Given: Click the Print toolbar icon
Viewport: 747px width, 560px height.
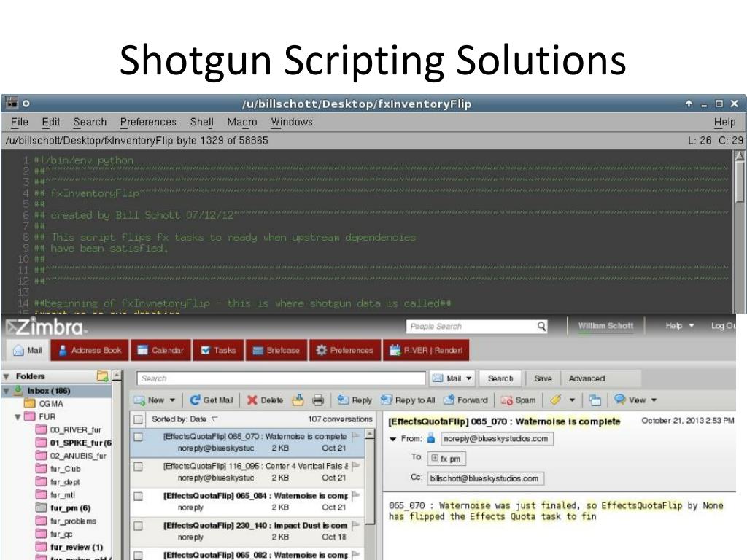Looking at the screenshot, I should (318, 400).
